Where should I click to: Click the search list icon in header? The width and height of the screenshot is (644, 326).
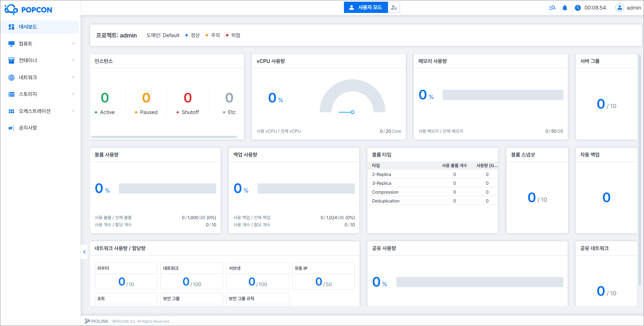pos(552,8)
